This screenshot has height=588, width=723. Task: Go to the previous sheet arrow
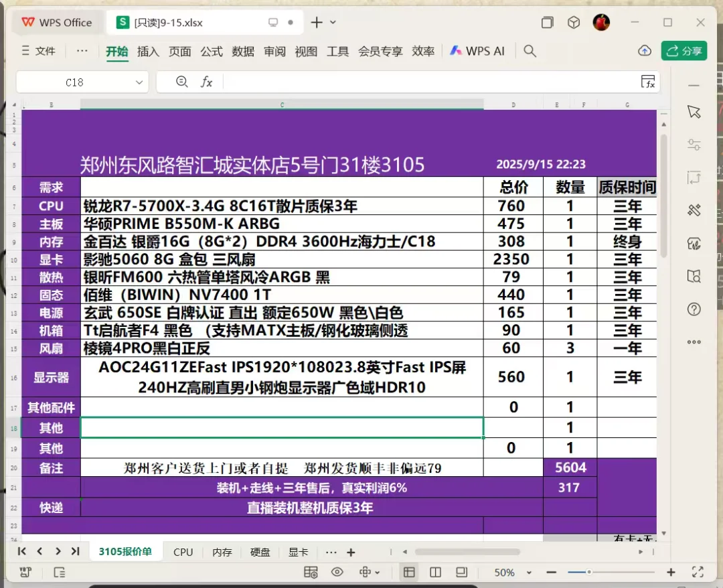[x=39, y=551]
